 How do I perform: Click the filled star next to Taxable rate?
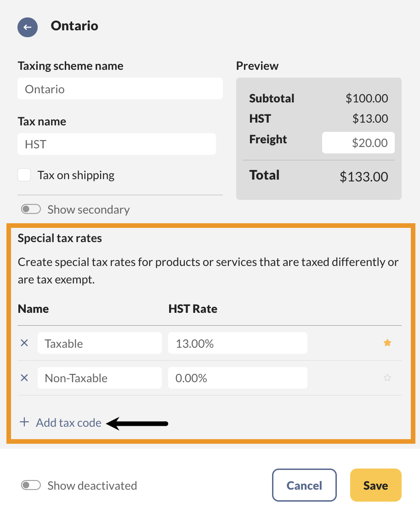coord(387,343)
